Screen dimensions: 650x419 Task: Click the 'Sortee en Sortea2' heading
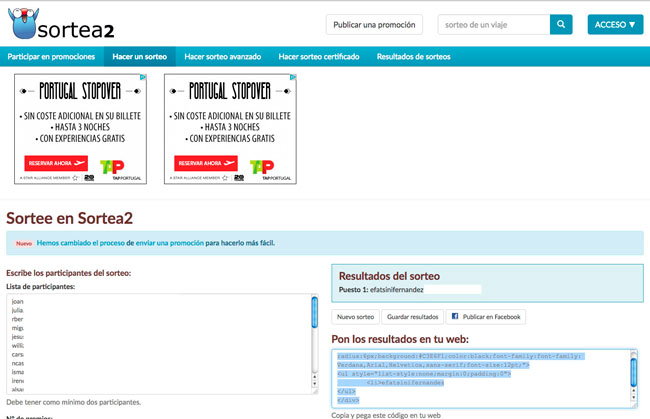coord(70,218)
